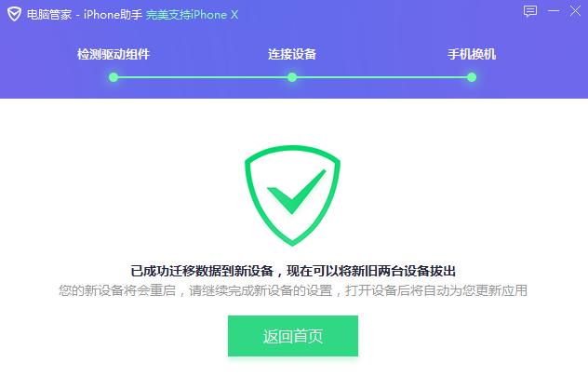The height and width of the screenshot is (389, 588).
Task: Click progress line between 连接设备 and 手机换机 dots
Action: tap(381, 77)
